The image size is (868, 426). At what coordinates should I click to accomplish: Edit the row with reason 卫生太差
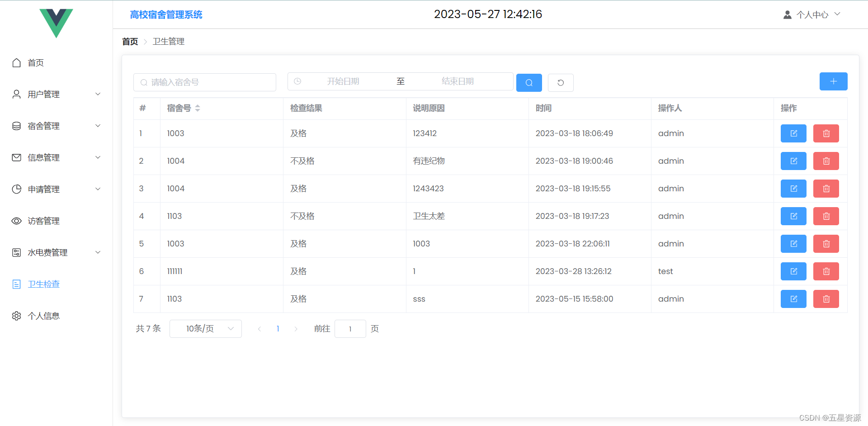(793, 216)
